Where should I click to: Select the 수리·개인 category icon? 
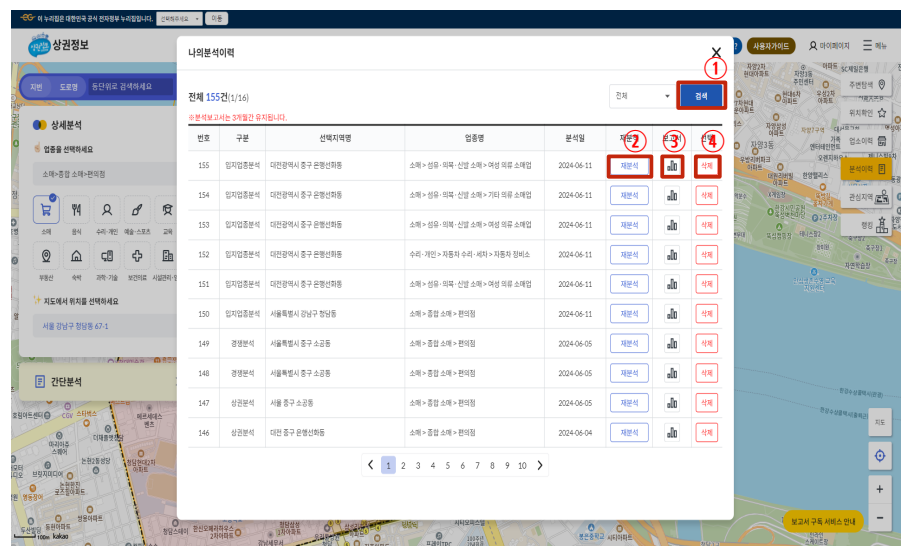pyautogui.click(x=107, y=210)
